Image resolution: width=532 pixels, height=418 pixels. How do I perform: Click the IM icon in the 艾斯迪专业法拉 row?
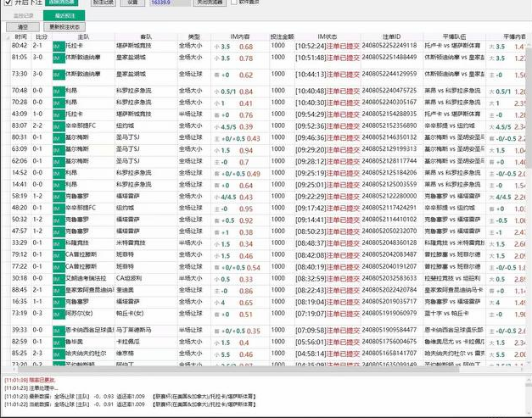pyautogui.click(x=59, y=277)
